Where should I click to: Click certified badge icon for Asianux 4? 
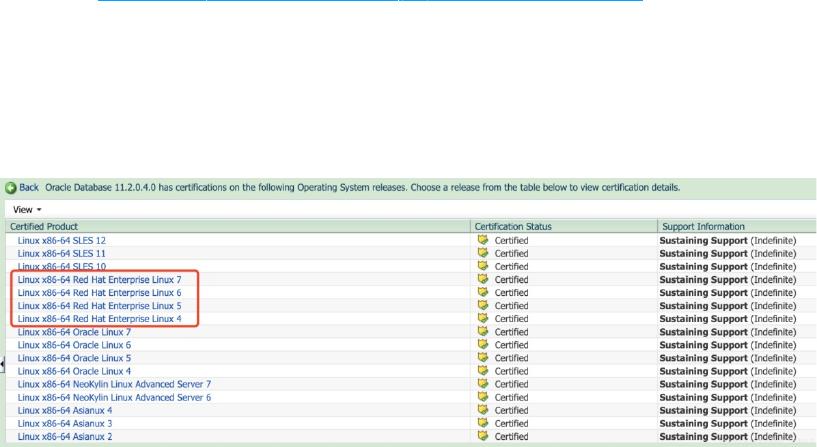[x=483, y=409]
